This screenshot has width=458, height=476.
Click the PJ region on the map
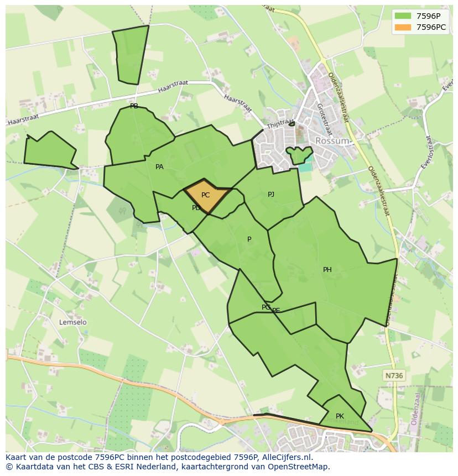(x=270, y=195)
